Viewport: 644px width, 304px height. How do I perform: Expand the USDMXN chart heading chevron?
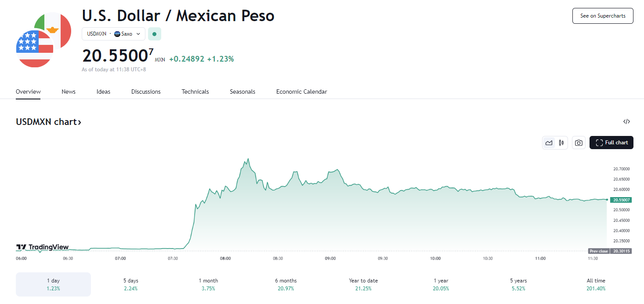pos(80,122)
